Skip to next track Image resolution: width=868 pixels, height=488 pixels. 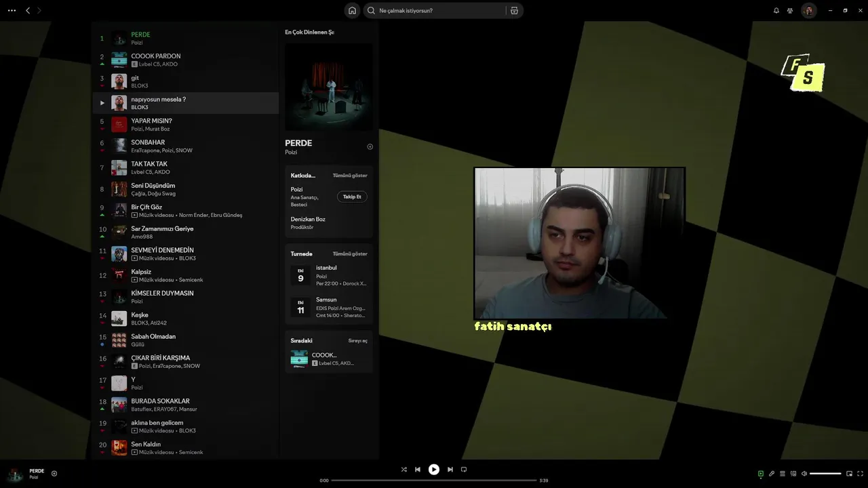tap(450, 469)
